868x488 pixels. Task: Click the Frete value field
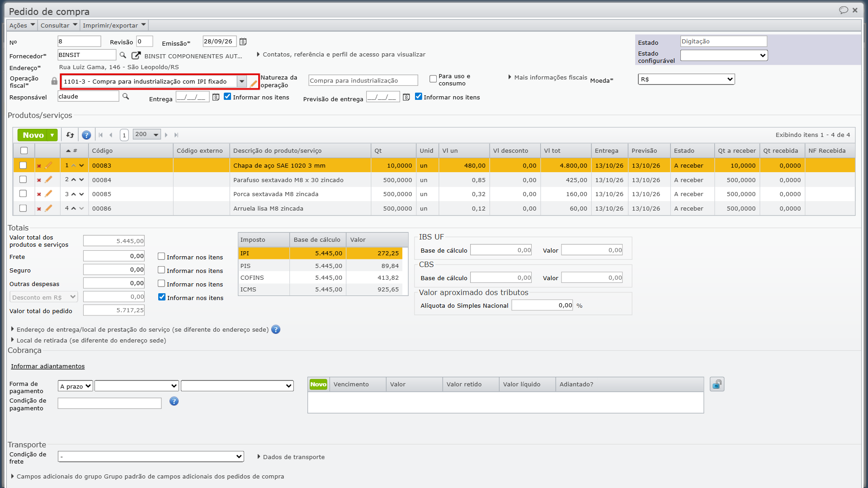(x=114, y=256)
